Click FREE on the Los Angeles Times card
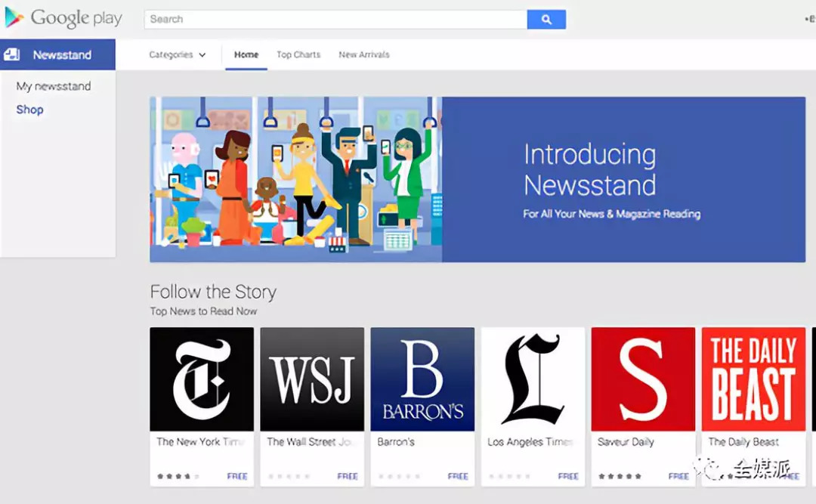The image size is (816, 504). tap(568, 476)
